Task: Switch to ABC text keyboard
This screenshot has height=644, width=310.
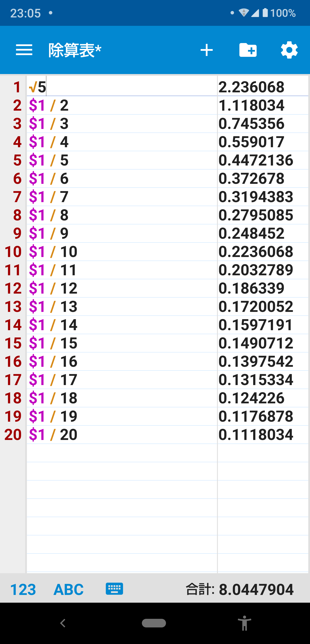Action: (x=68, y=589)
